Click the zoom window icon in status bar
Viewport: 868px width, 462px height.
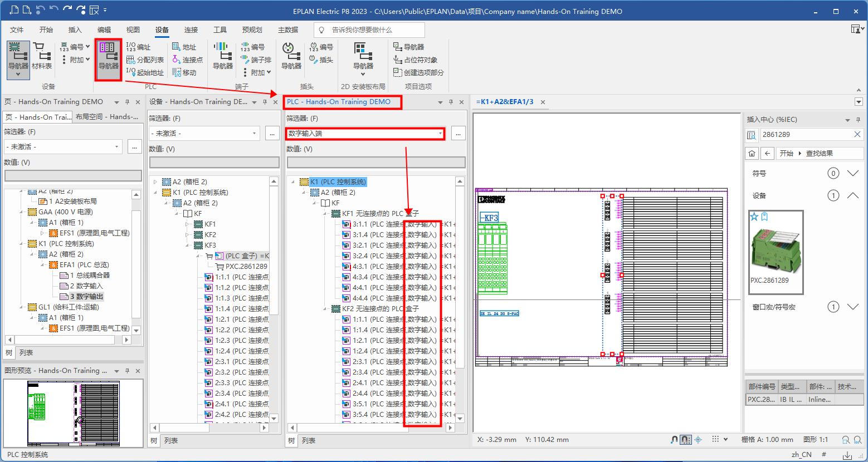click(846, 440)
